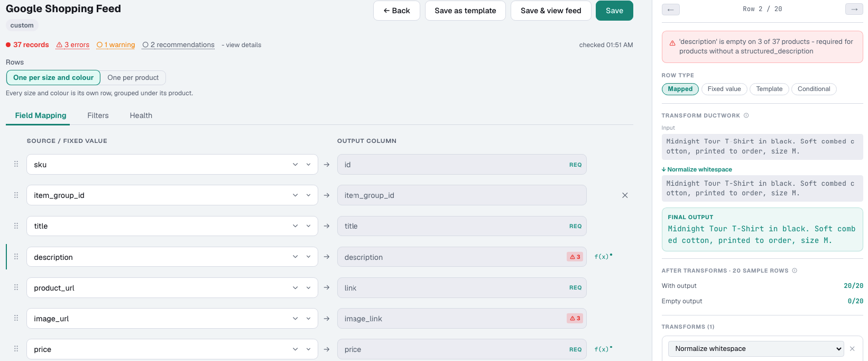
Task: Remove the item_group_id mapping row
Action: click(625, 195)
